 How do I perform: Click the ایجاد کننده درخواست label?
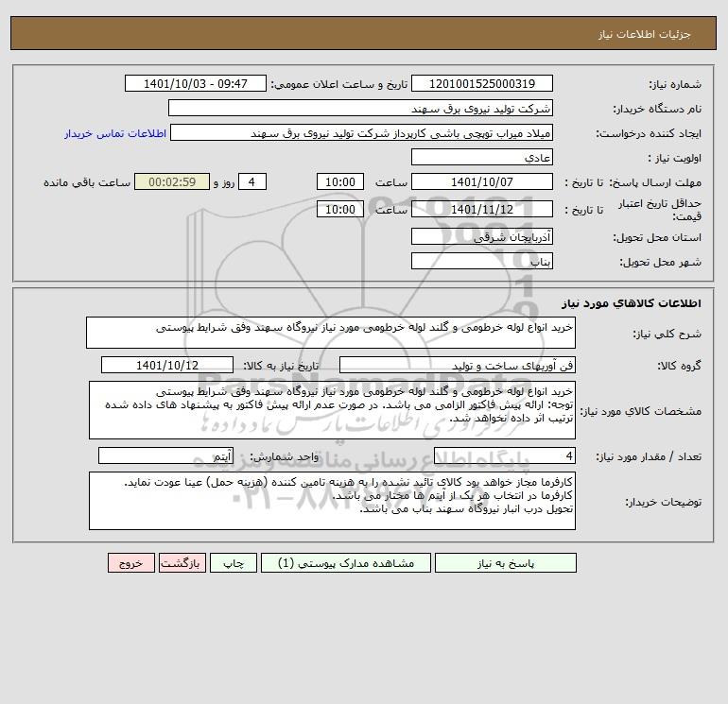(x=649, y=133)
